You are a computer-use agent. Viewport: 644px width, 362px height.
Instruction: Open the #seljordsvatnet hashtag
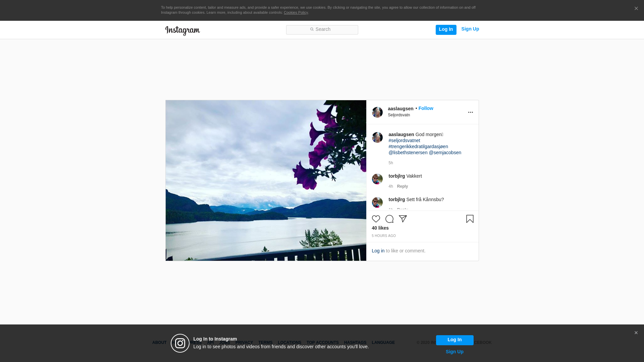click(404, 140)
